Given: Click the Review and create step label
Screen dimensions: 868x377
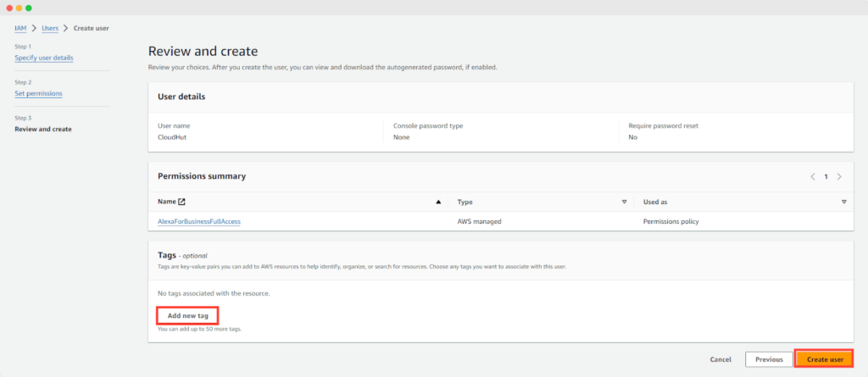Looking at the screenshot, I should pyautogui.click(x=43, y=129).
